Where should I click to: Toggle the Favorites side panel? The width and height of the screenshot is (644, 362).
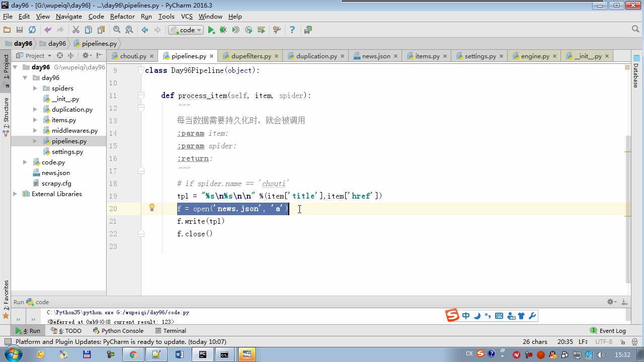tap(6, 299)
